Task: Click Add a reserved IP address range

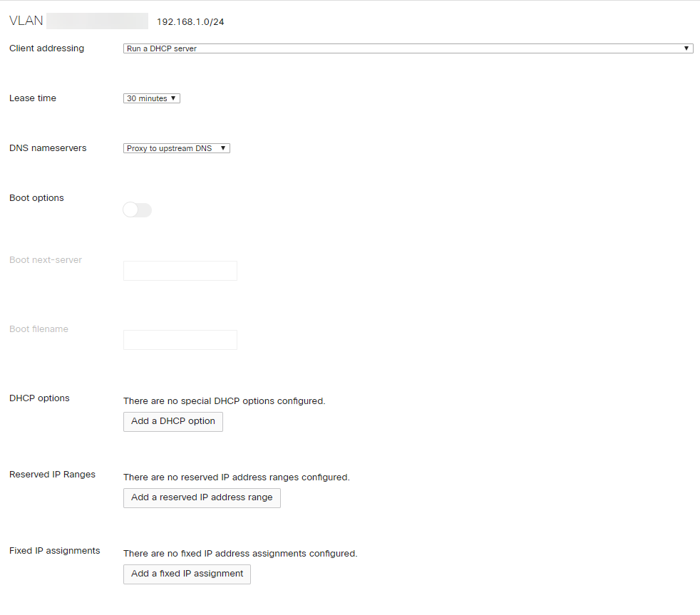Action: [x=202, y=497]
